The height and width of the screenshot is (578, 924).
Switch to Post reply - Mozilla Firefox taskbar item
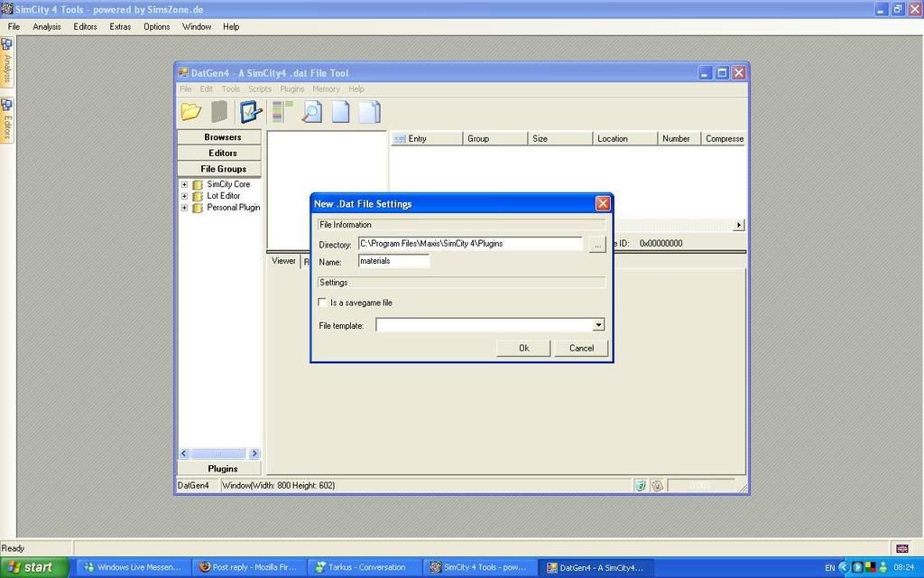coord(249,567)
